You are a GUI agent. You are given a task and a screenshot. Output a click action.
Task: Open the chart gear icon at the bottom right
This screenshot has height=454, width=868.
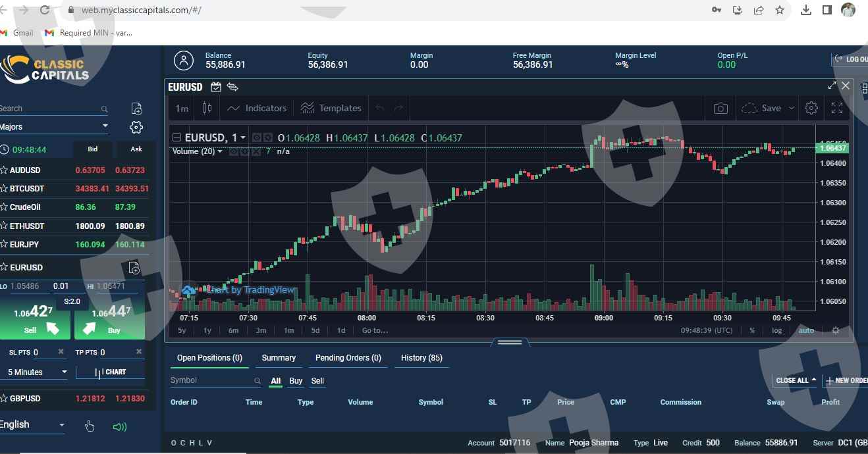[x=836, y=330]
